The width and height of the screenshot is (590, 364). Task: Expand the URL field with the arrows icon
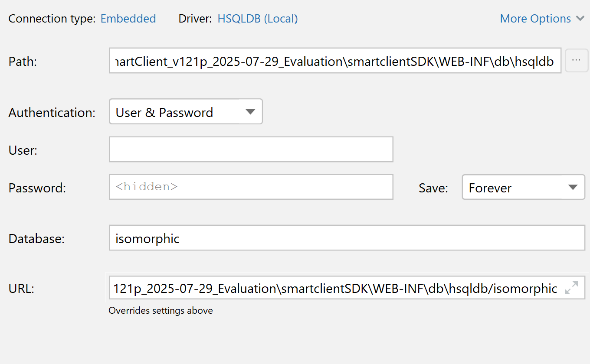pos(571,288)
